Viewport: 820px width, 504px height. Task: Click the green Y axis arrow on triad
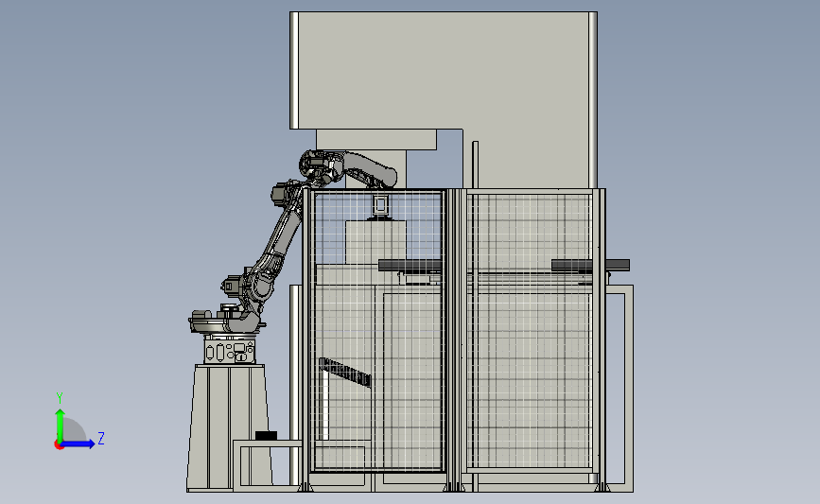[x=60, y=426]
